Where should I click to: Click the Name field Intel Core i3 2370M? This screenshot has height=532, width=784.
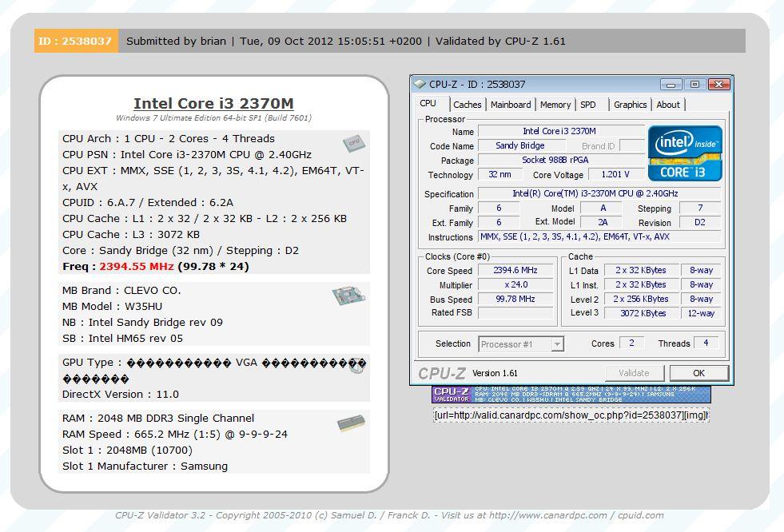[560, 131]
